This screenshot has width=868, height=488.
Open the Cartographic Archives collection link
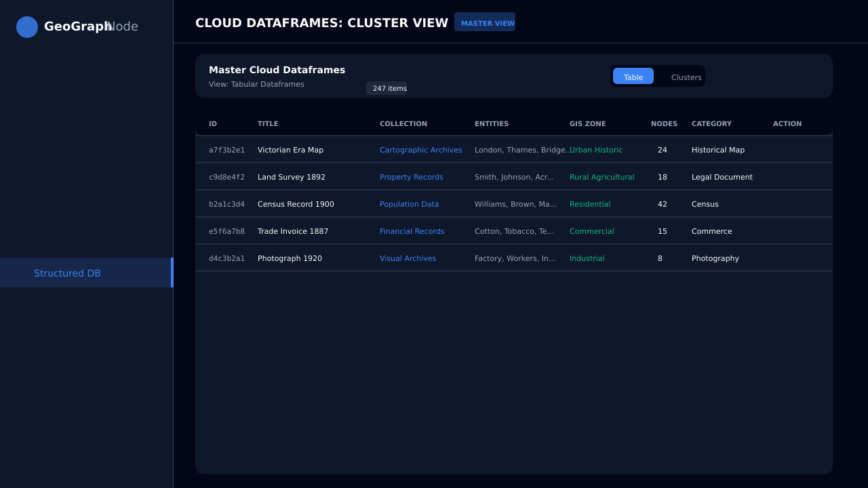click(x=420, y=150)
